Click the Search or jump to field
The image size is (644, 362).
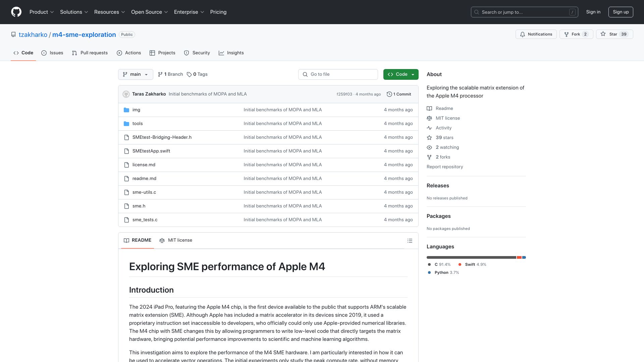pos(525,12)
